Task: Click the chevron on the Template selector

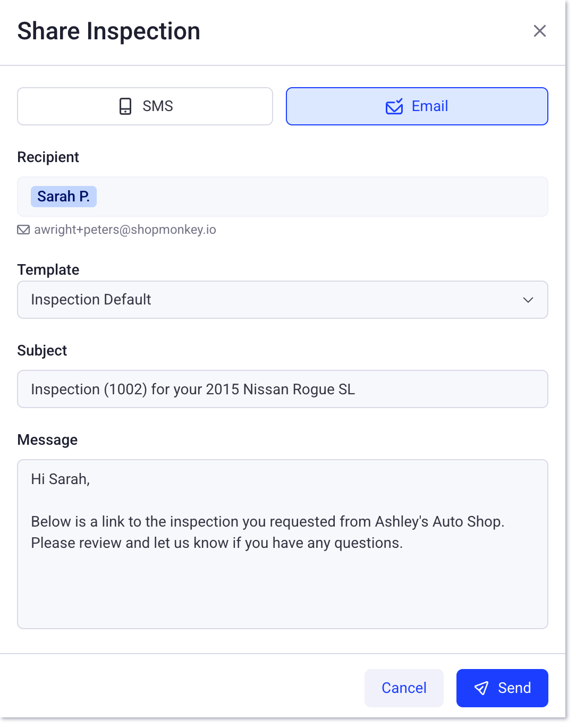Action: point(529,300)
